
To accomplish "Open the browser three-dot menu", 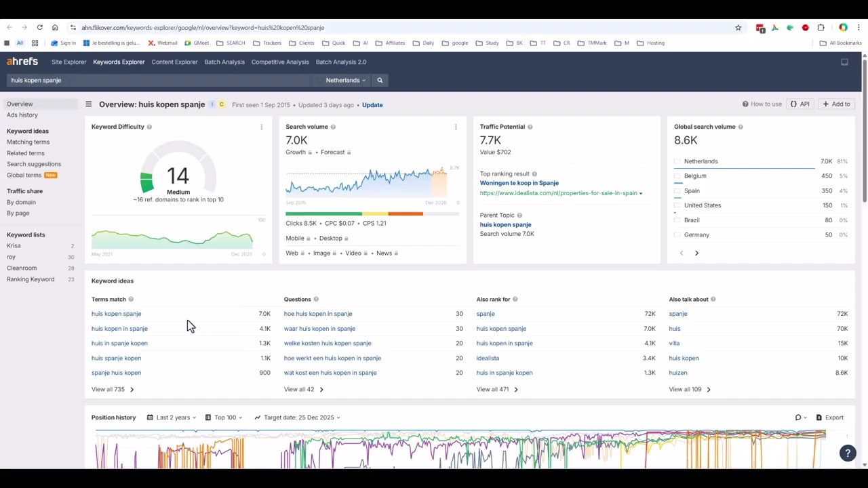I will pyautogui.click(x=859, y=28).
